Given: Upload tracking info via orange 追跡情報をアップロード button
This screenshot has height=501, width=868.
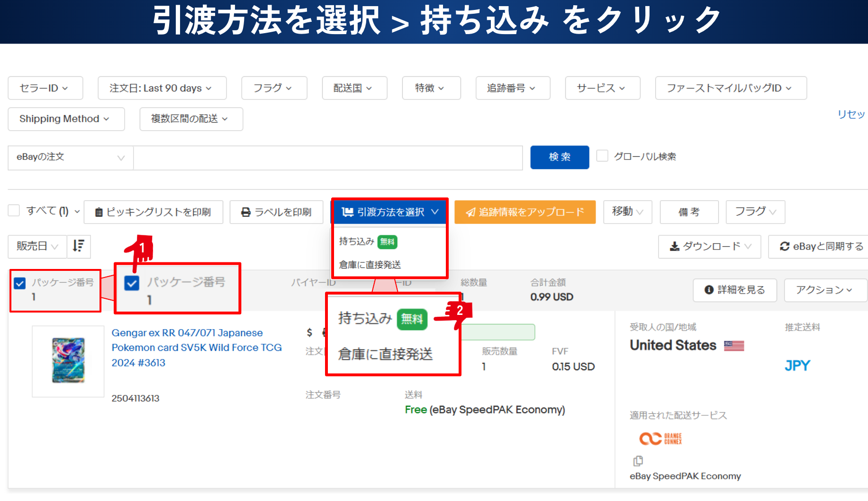Looking at the screenshot, I should (524, 212).
